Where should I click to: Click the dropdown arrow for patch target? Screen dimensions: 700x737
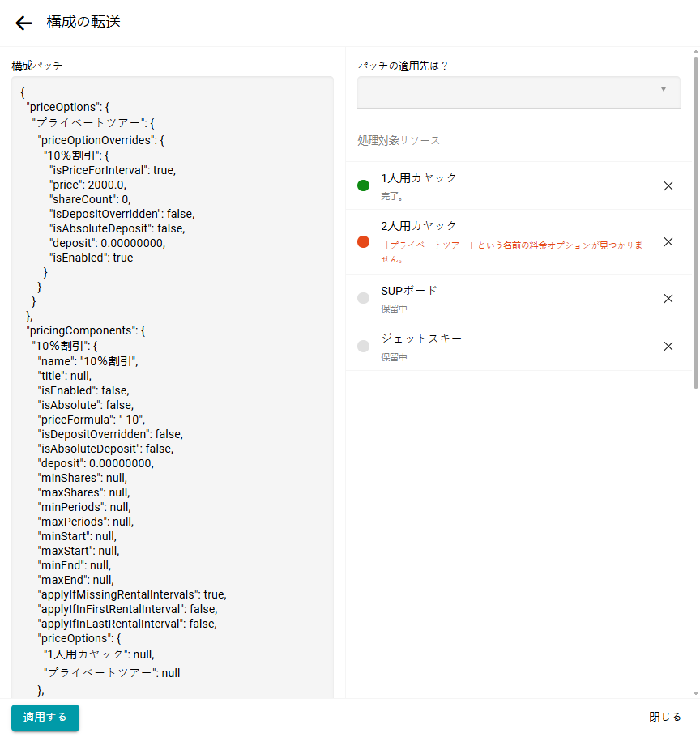[664, 89]
